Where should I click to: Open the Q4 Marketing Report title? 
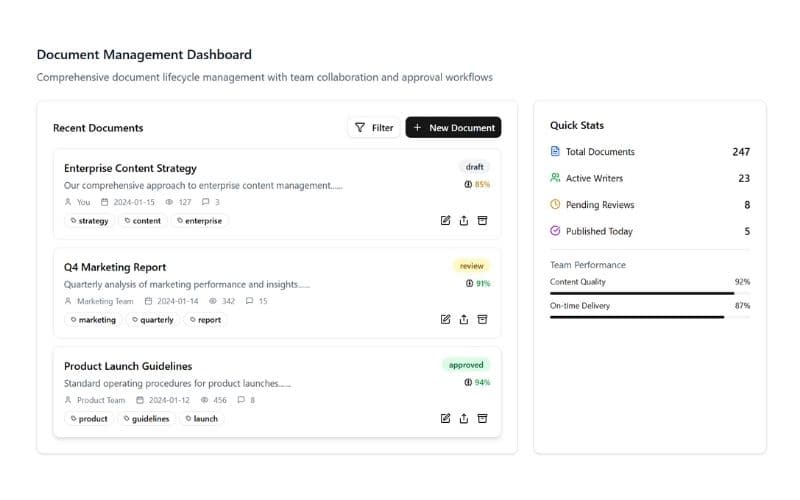(115, 267)
